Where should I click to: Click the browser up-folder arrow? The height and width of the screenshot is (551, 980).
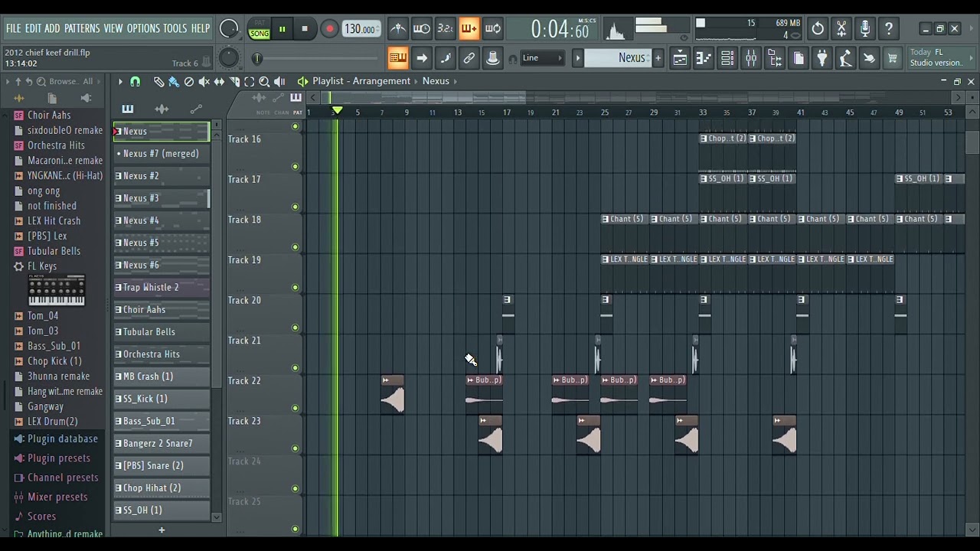(x=18, y=82)
